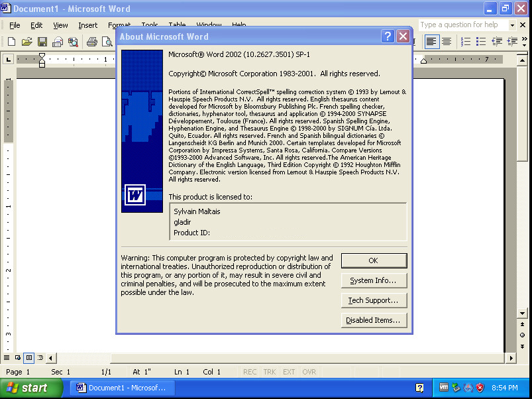Click the Increase Indent icon
The width and height of the screenshot is (532, 399).
(x=512, y=42)
